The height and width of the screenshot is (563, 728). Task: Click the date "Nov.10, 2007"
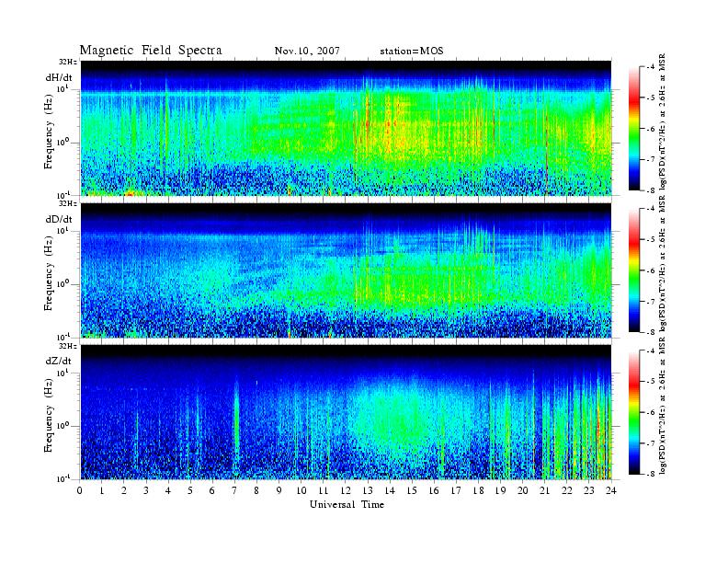[x=307, y=52]
